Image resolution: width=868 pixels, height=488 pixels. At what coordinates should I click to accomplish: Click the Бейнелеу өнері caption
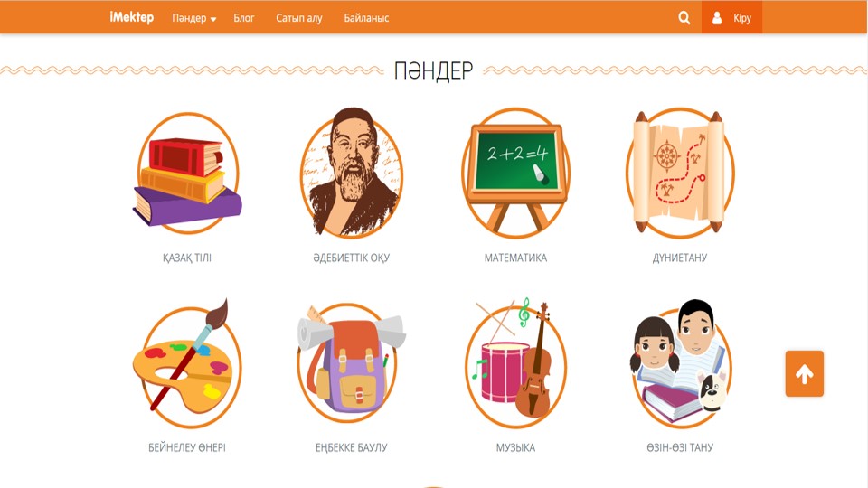coord(187,447)
